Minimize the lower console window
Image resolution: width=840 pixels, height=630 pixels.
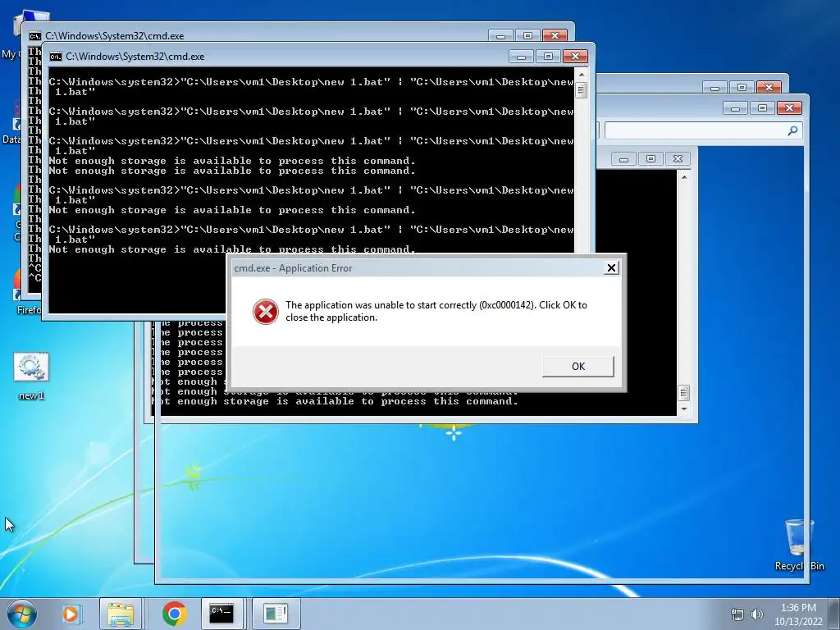tap(623, 159)
